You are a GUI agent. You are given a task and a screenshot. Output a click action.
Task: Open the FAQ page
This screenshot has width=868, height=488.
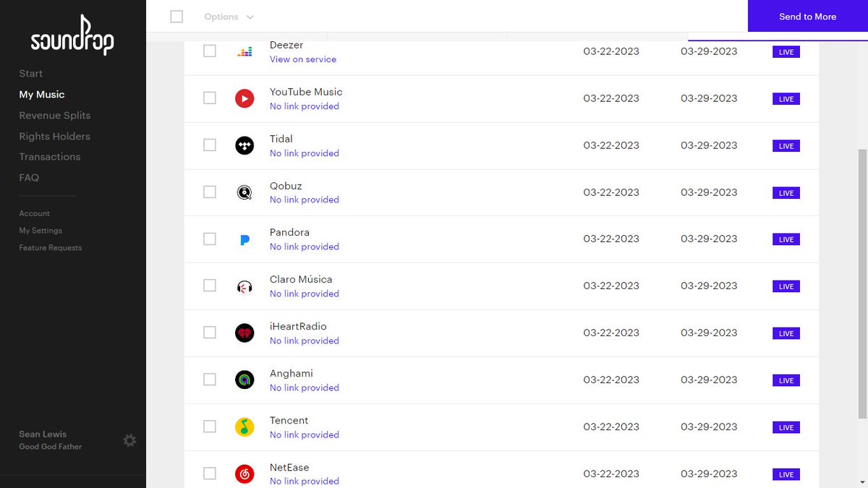click(x=29, y=178)
